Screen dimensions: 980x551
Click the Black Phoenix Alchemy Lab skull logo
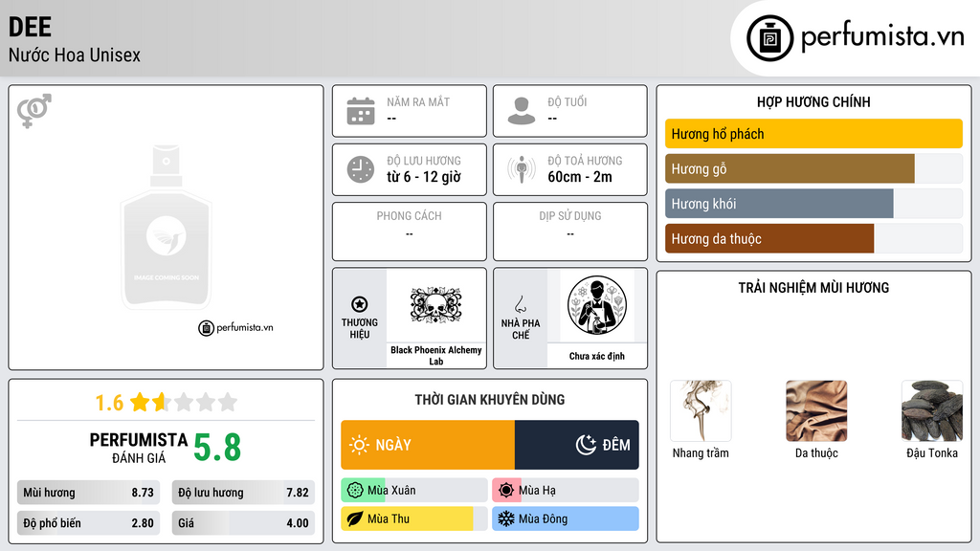435,305
